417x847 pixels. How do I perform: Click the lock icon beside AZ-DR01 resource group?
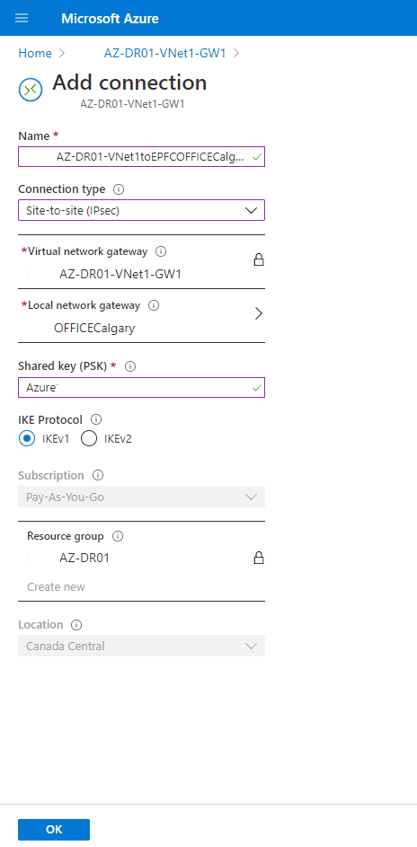click(259, 557)
